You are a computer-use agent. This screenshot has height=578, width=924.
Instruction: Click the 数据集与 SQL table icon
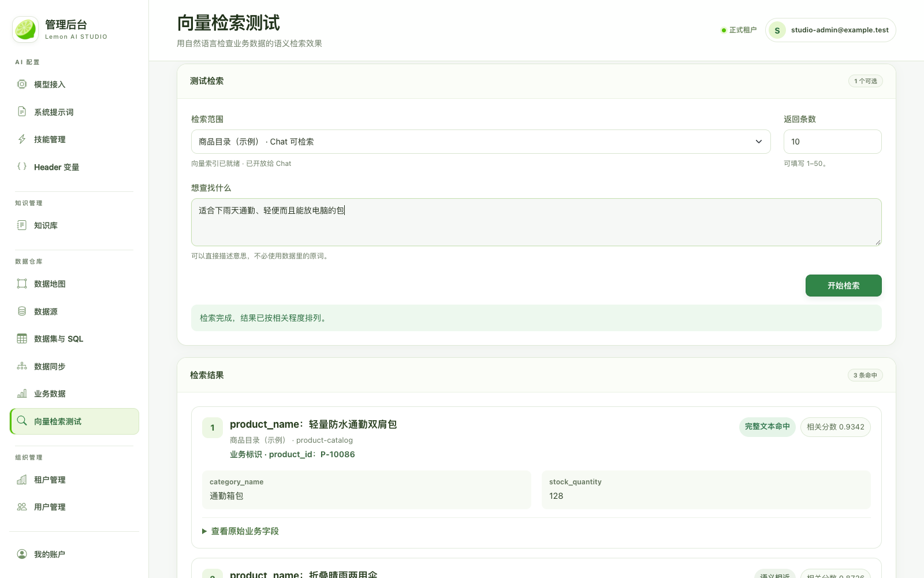click(x=22, y=339)
